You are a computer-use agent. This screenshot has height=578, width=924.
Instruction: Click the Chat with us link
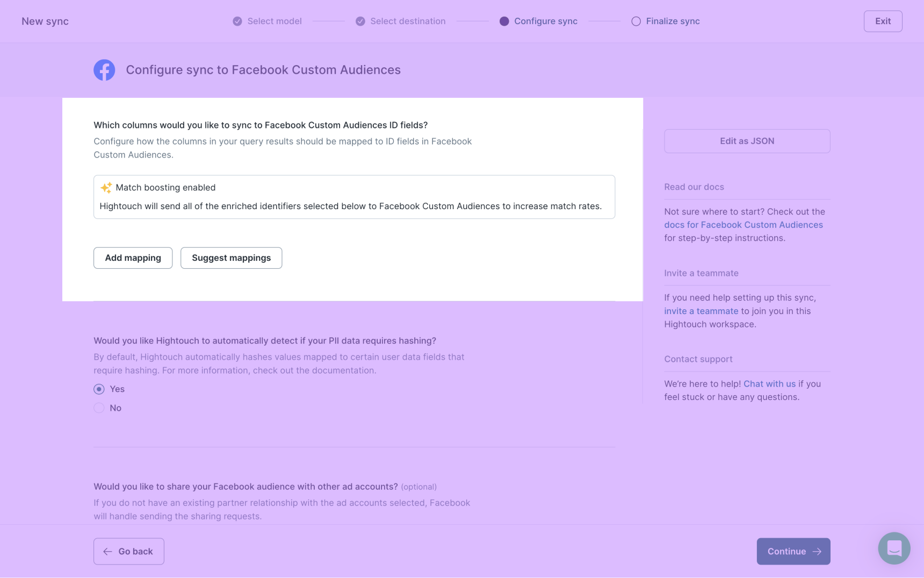(x=769, y=384)
